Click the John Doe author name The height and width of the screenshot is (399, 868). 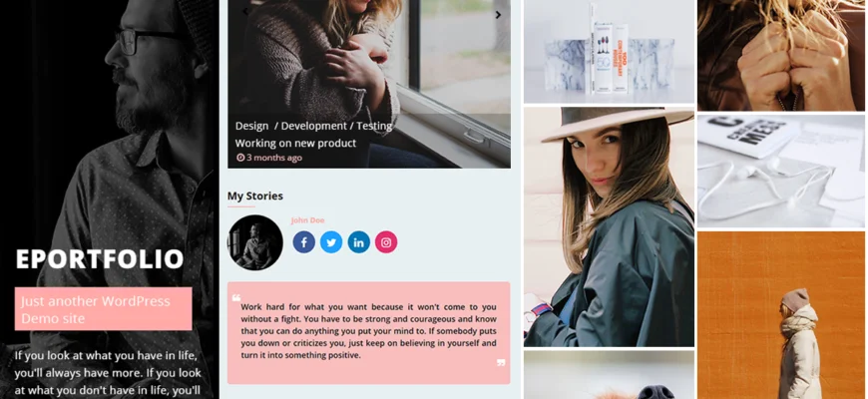pos(307,220)
